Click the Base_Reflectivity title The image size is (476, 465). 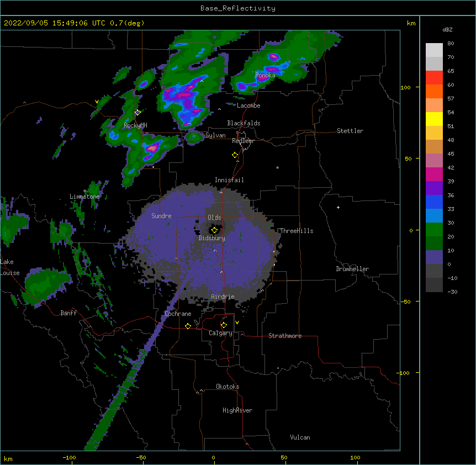coord(238,8)
